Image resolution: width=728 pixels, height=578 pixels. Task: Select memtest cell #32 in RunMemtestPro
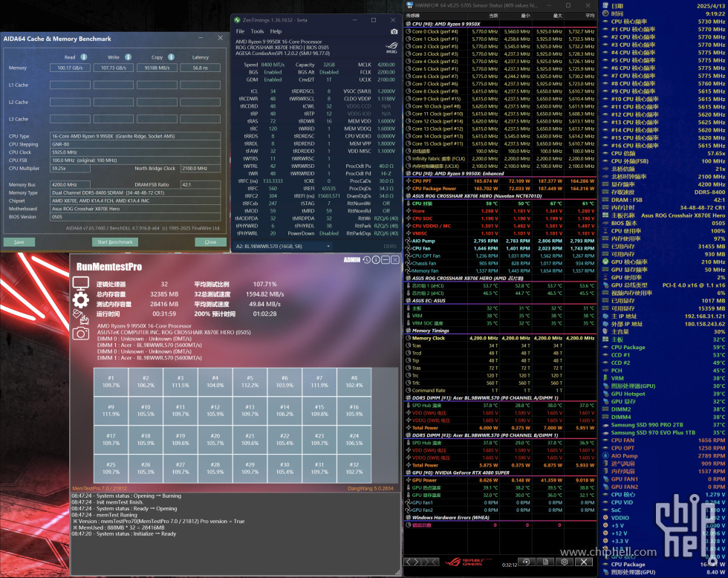[x=354, y=468]
